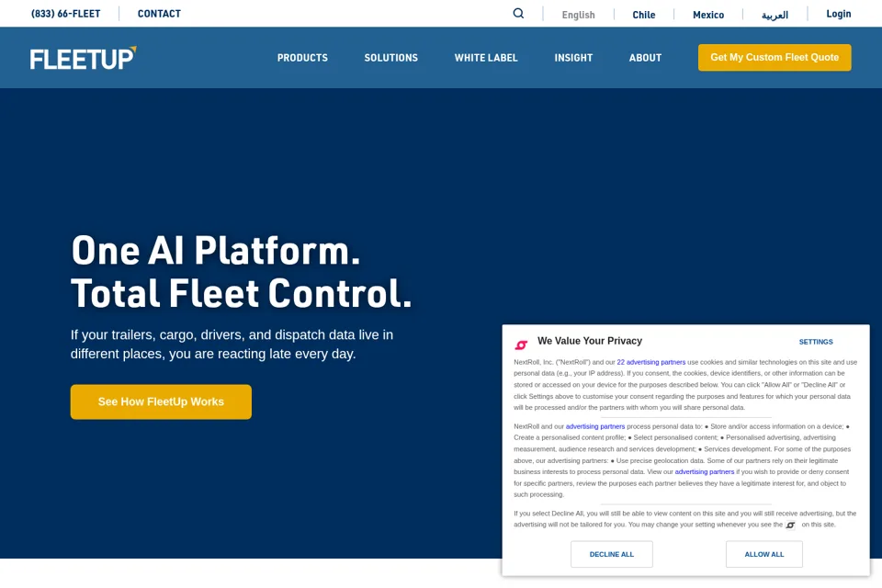Click Allow All in privacy popup
This screenshot has height=588, width=882.
coord(763,554)
